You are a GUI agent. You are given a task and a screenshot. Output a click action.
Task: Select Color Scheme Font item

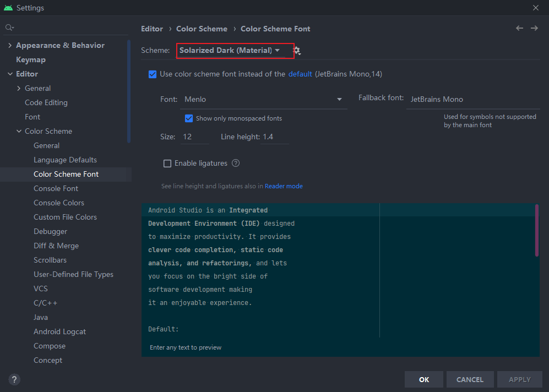[x=66, y=175]
